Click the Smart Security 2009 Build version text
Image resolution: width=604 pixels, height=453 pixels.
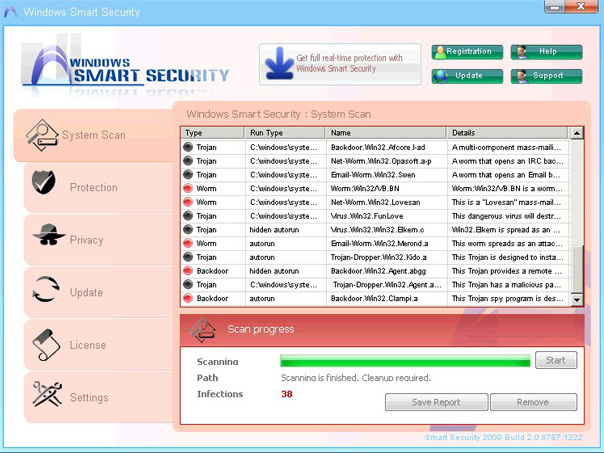[x=503, y=437]
